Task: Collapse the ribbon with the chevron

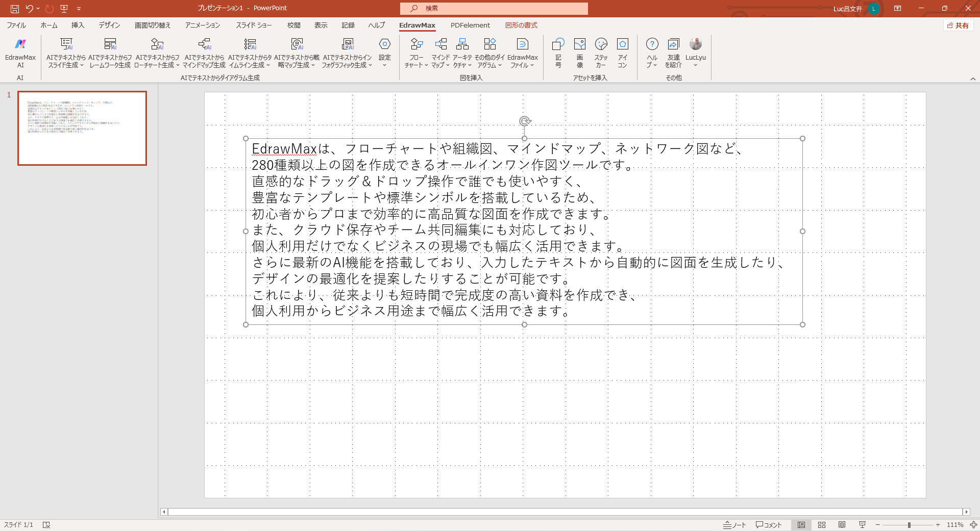Action: point(973,79)
